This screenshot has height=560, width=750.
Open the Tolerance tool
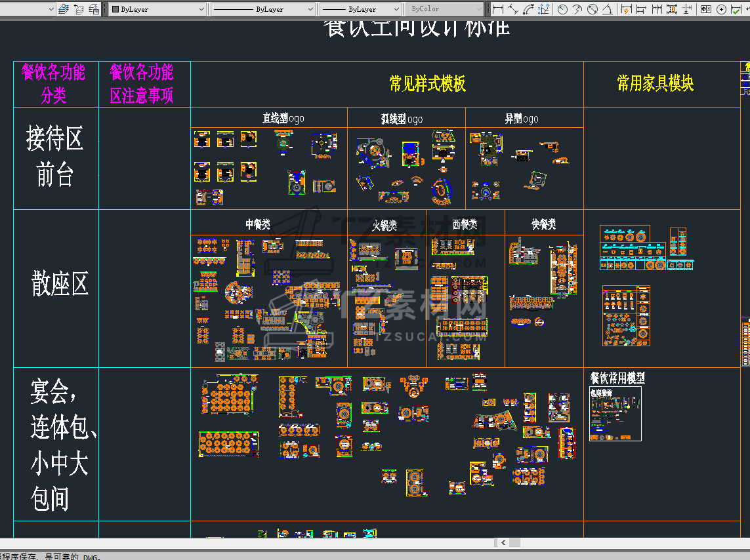click(x=706, y=9)
